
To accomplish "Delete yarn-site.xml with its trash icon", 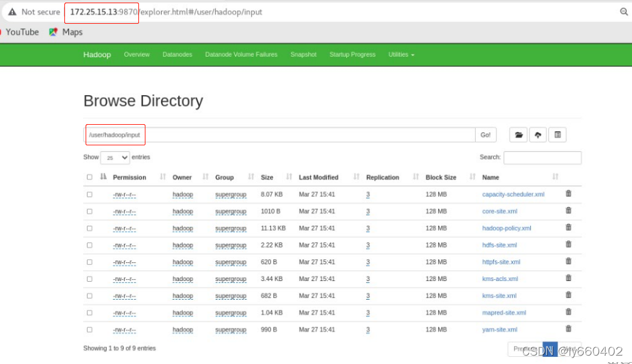I will click(x=568, y=329).
